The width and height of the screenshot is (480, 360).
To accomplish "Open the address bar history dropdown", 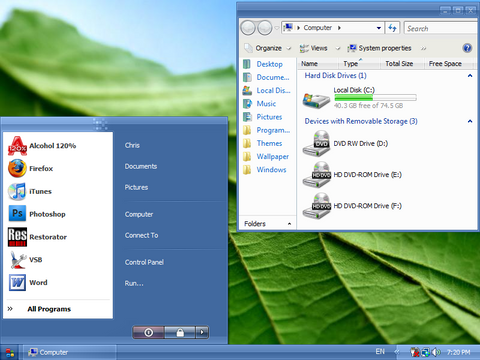I will (x=379, y=28).
